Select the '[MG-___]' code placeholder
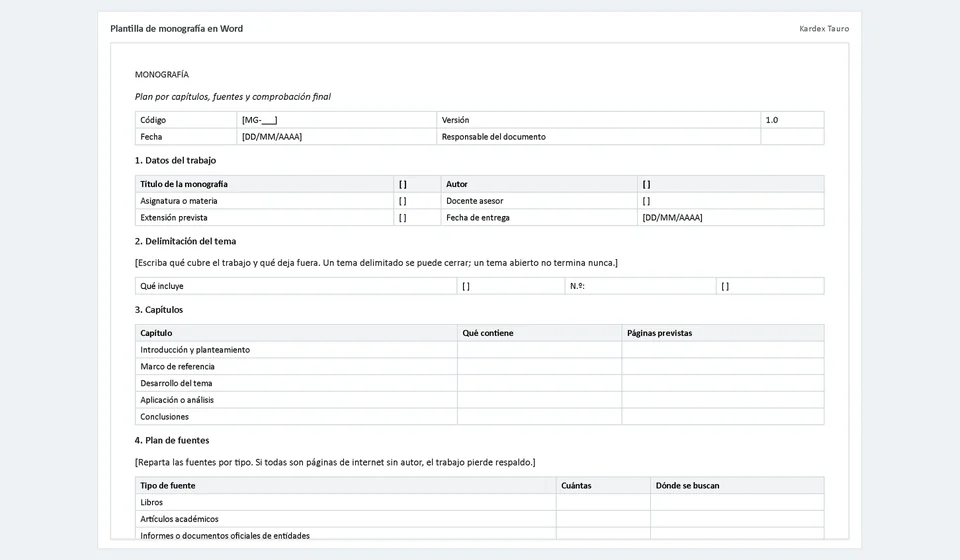The width and height of the screenshot is (960, 560). click(x=260, y=120)
